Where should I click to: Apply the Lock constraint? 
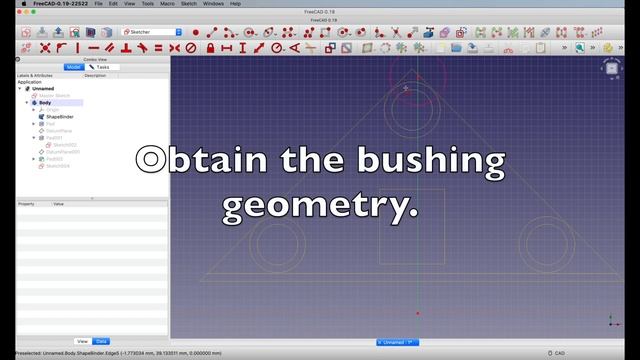(x=210, y=48)
